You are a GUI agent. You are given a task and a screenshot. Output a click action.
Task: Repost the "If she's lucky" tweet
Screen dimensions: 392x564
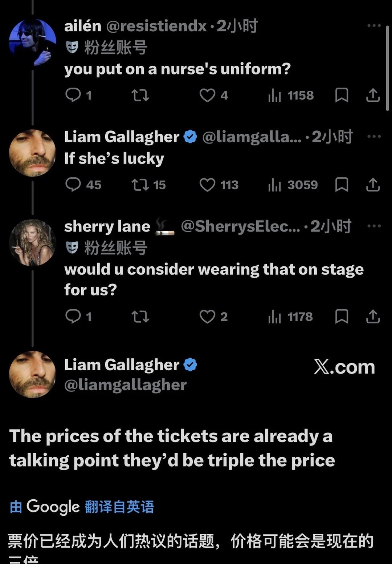click(140, 185)
